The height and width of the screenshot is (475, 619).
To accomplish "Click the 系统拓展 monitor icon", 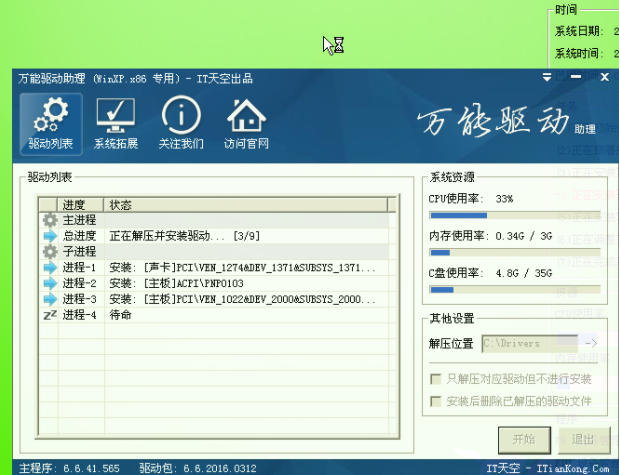I will pos(116,123).
